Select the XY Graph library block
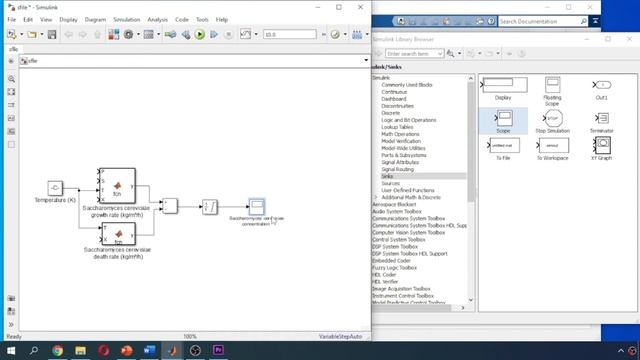Image resolution: width=640 pixels, height=360 pixels. [602, 148]
